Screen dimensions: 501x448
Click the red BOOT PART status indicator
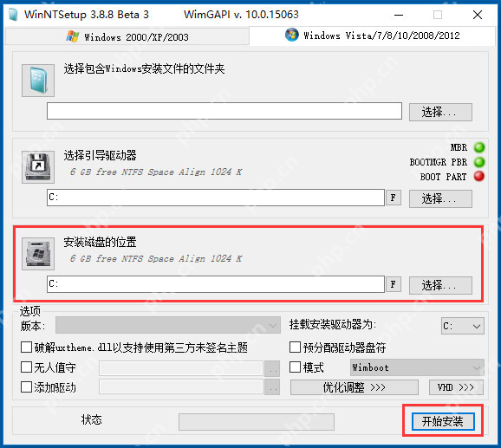click(479, 176)
